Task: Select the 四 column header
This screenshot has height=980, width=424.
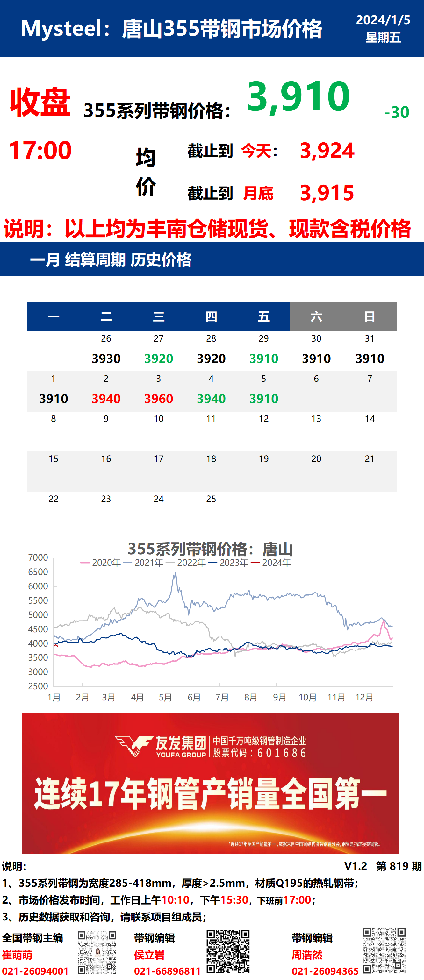Action: (211, 316)
